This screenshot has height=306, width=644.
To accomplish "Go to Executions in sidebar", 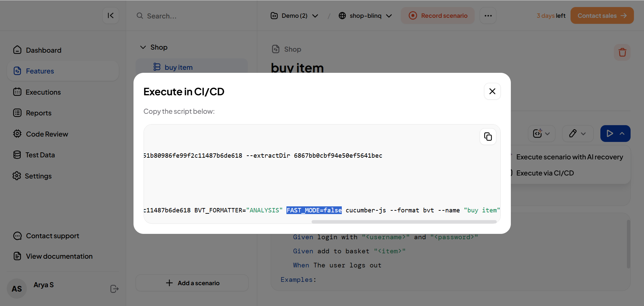I will (43, 92).
